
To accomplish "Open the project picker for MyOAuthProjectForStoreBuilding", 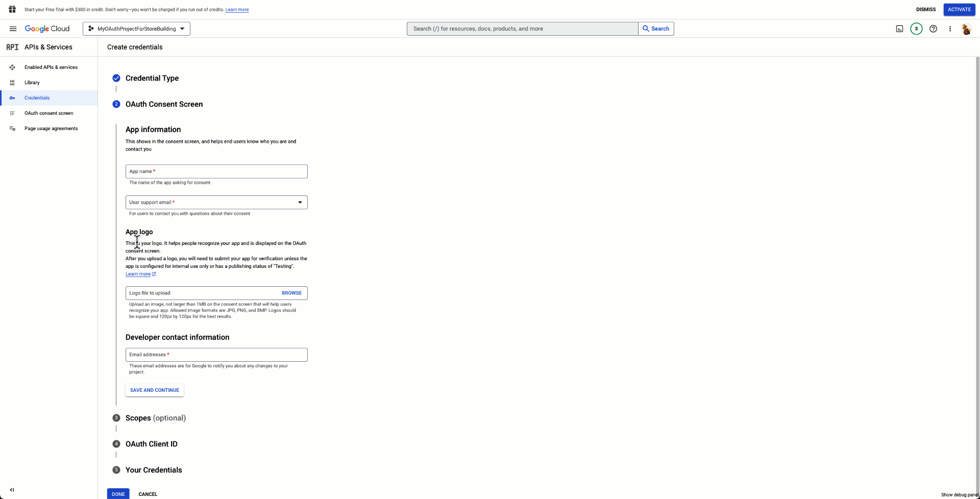I will point(136,29).
